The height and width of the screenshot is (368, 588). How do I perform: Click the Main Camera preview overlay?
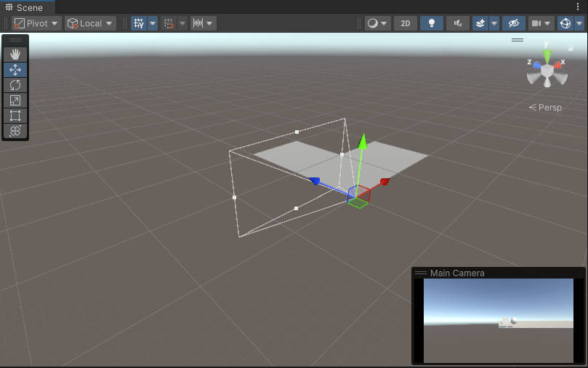498,320
